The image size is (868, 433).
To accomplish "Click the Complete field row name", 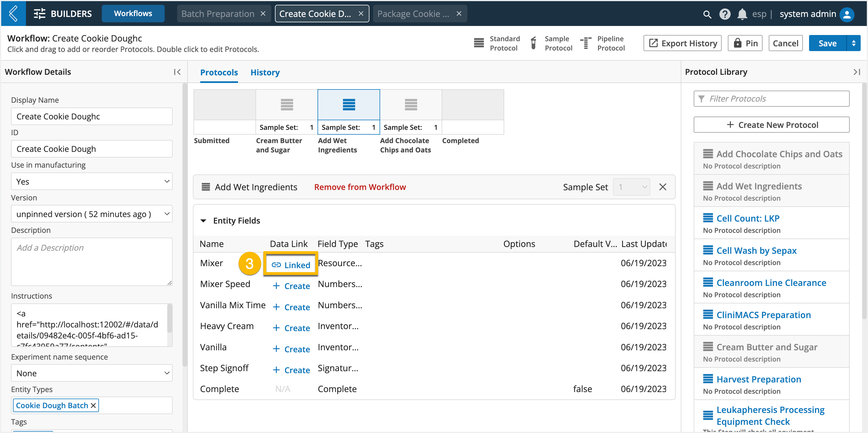I will tap(219, 389).
